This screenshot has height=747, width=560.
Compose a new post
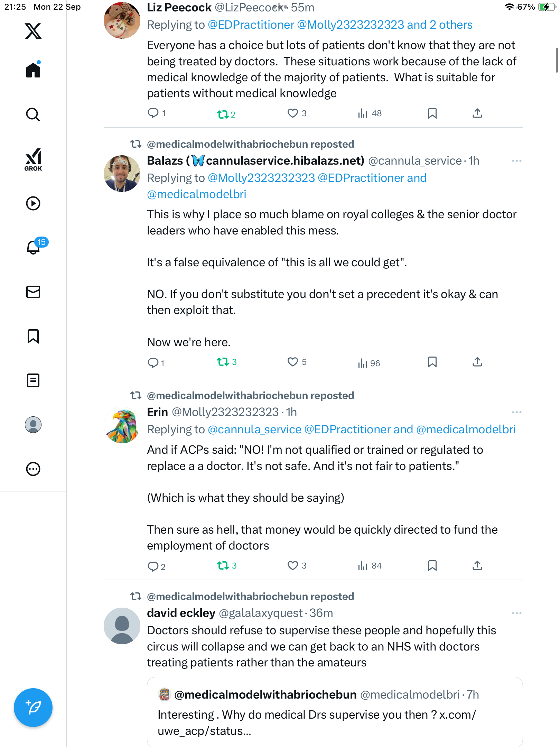pyautogui.click(x=33, y=707)
